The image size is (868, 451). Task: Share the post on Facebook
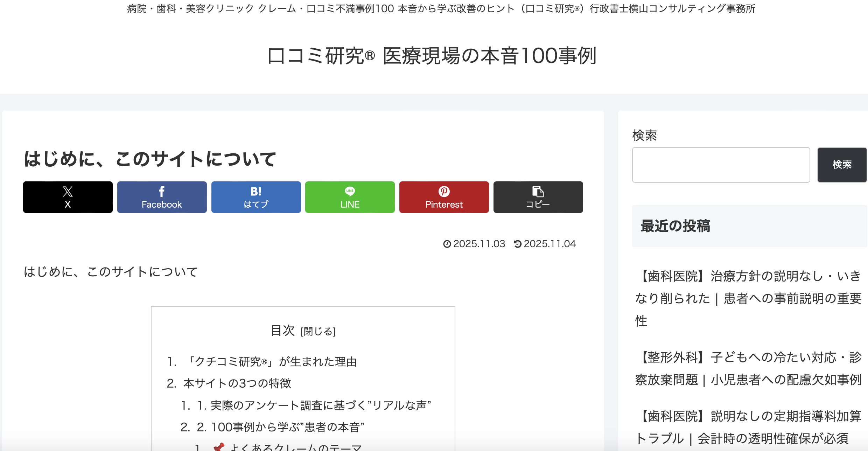pos(162,197)
